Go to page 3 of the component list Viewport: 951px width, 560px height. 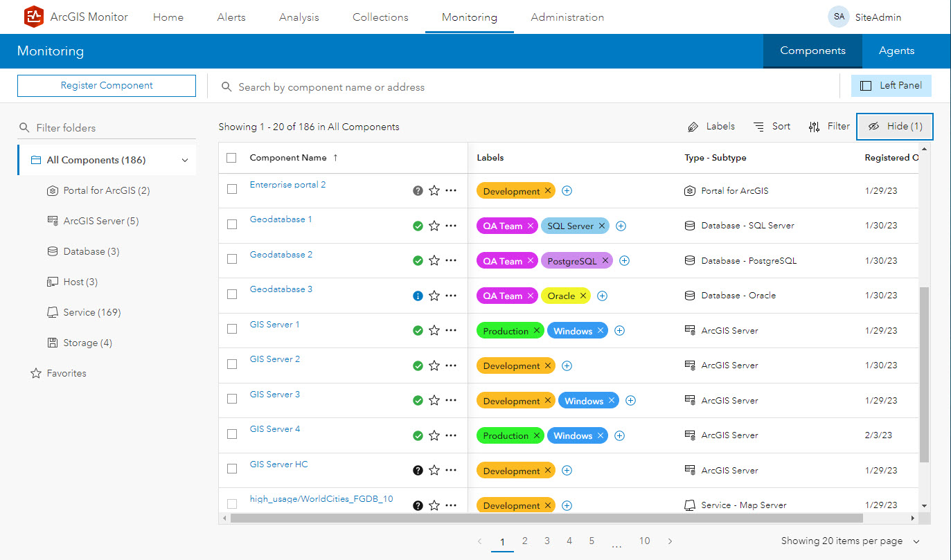click(x=546, y=541)
